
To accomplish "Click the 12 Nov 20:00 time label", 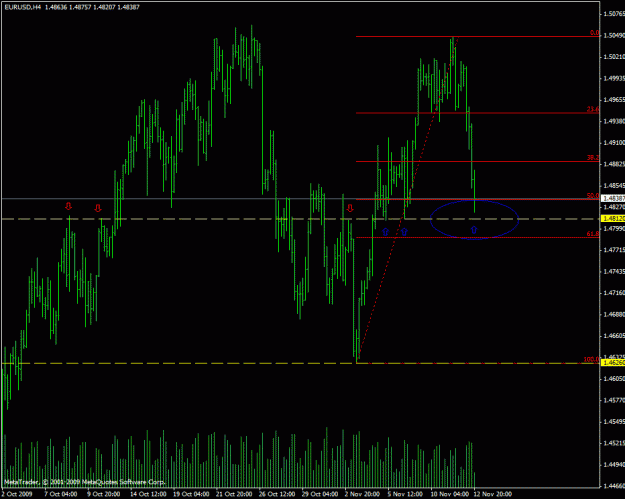I will click(493, 494).
